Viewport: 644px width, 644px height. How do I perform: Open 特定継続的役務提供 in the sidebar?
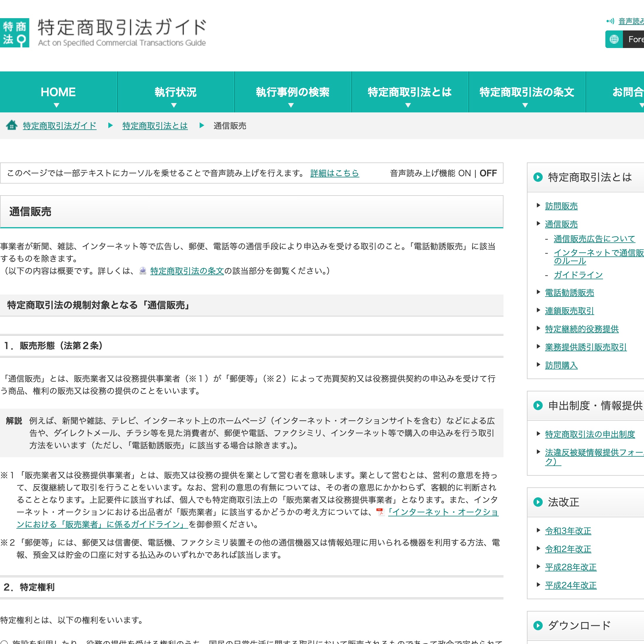click(582, 329)
